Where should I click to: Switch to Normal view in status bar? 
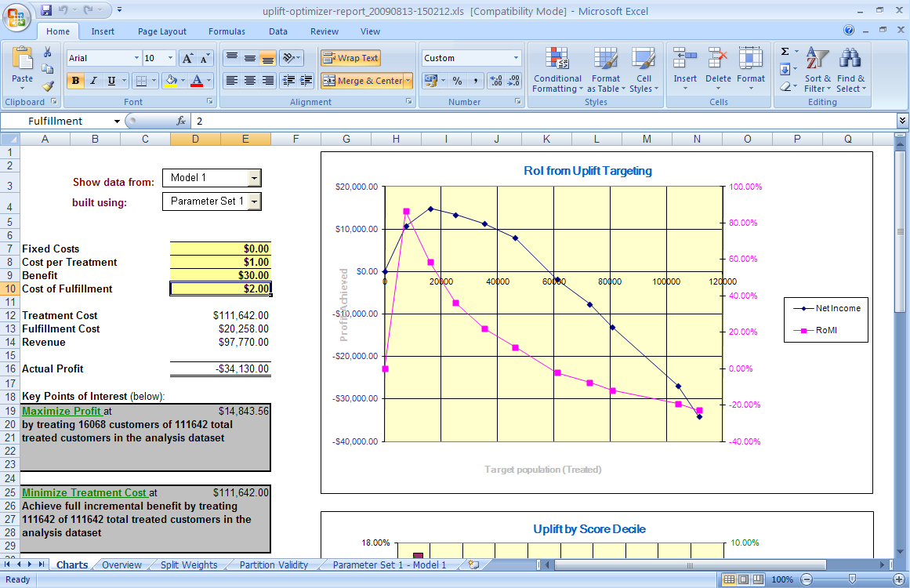729,579
